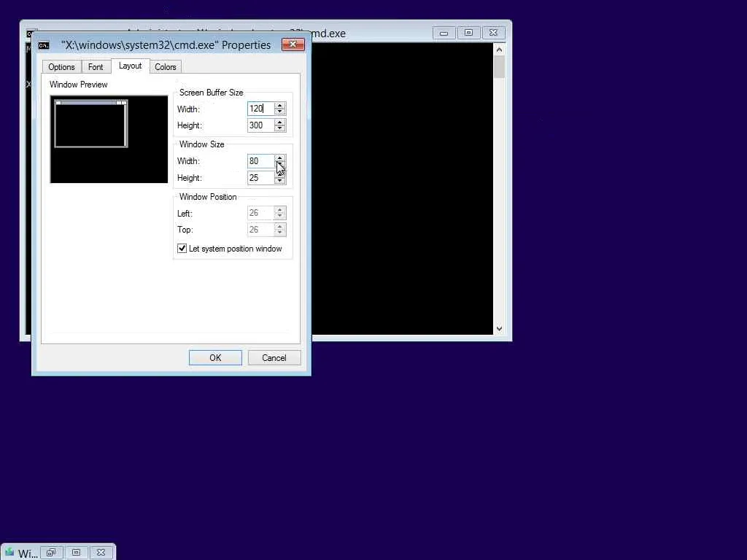
Task: Select the Layout tab
Action: (130, 66)
